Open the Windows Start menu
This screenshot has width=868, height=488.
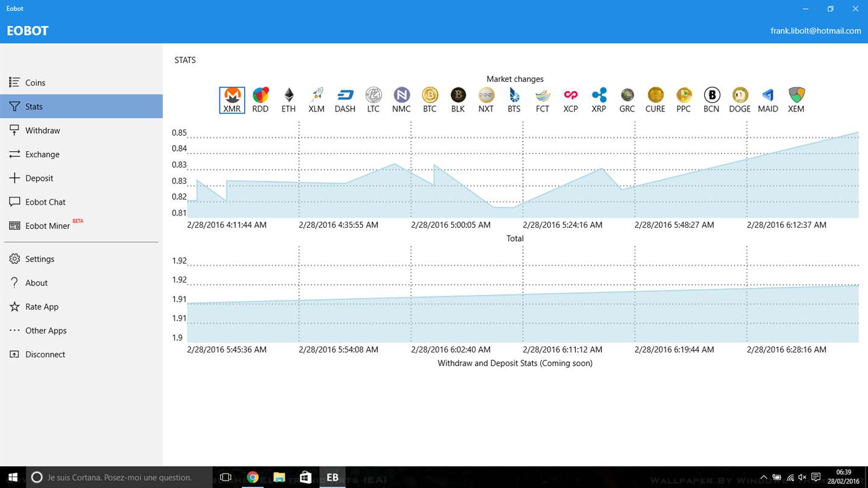[x=12, y=477]
